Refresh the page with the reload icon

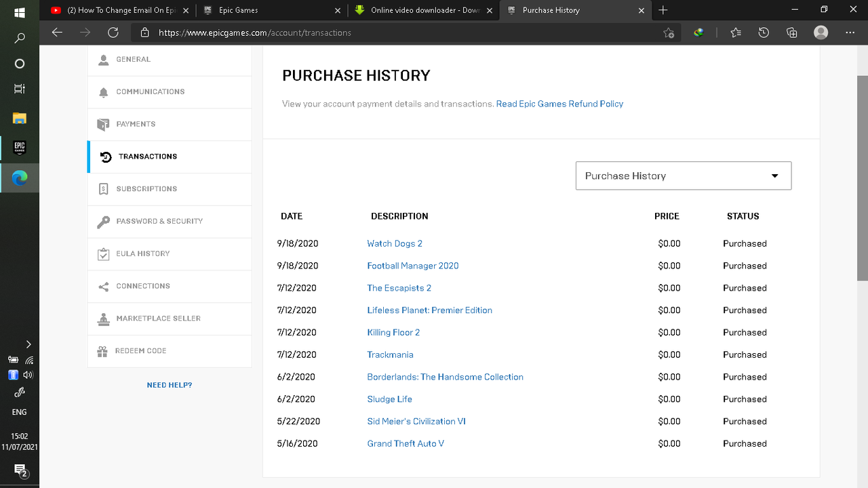click(113, 33)
